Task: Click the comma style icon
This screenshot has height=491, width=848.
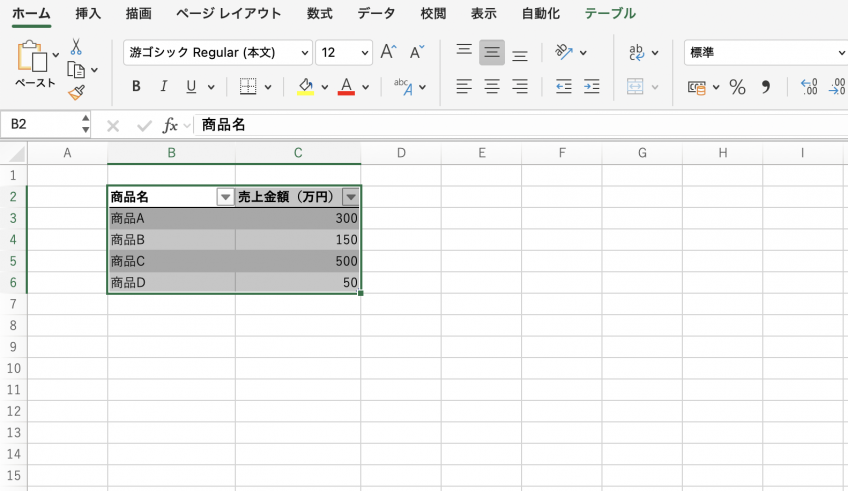Action: [766, 87]
